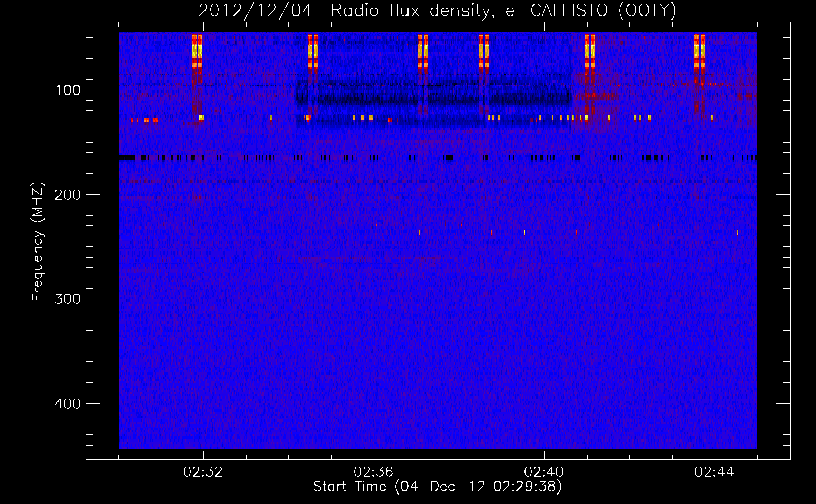Click the 'Start Time (04-Dec-12 02:29:38)' x-axis label
816x504 pixels.
[437, 487]
